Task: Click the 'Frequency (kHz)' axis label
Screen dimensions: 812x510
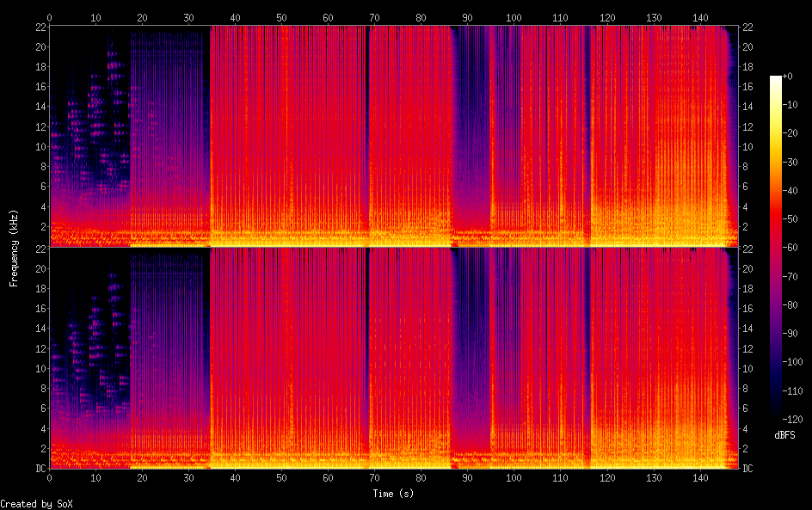Action: coord(14,248)
